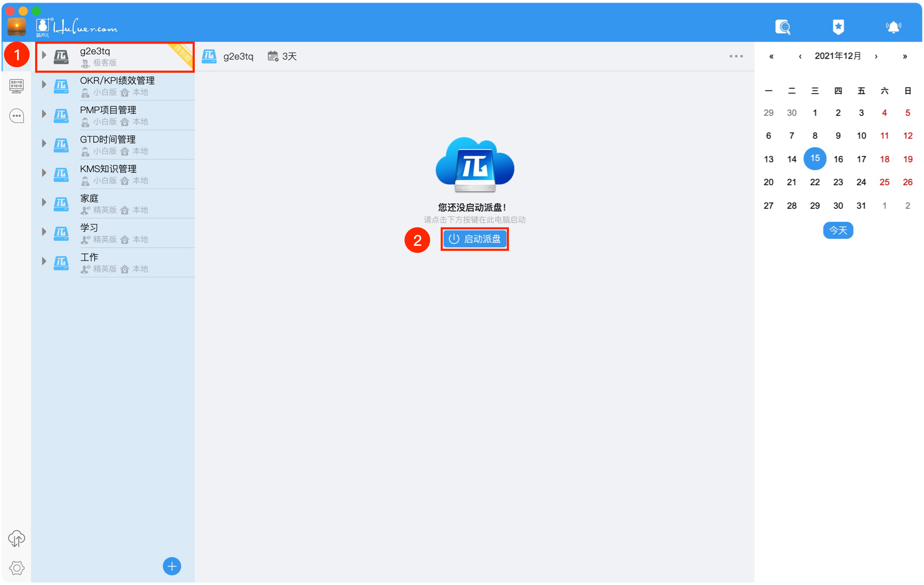This screenshot has width=924, height=585.
Task: Click the g2e3tq icon in content header
Action: tap(209, 56)
